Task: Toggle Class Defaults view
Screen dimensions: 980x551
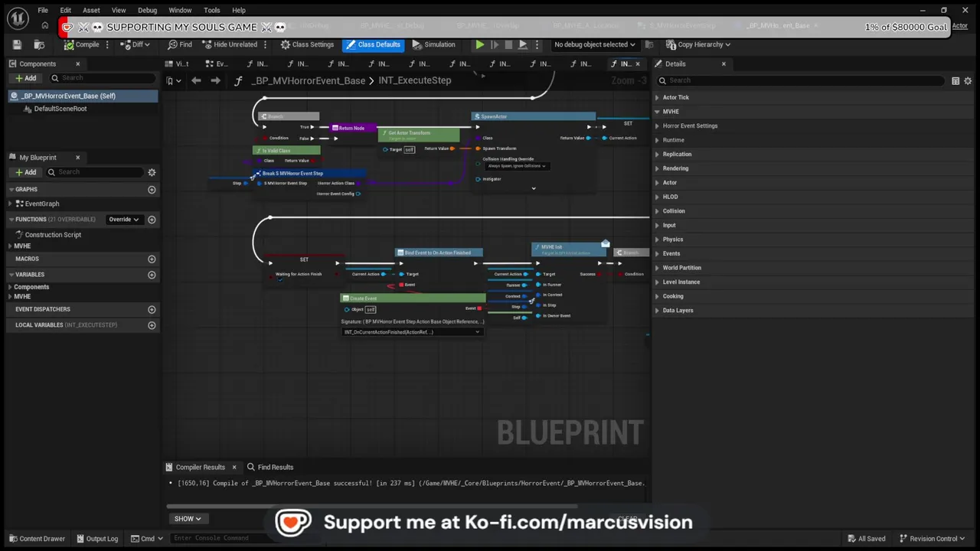Action: click(373, 44)
